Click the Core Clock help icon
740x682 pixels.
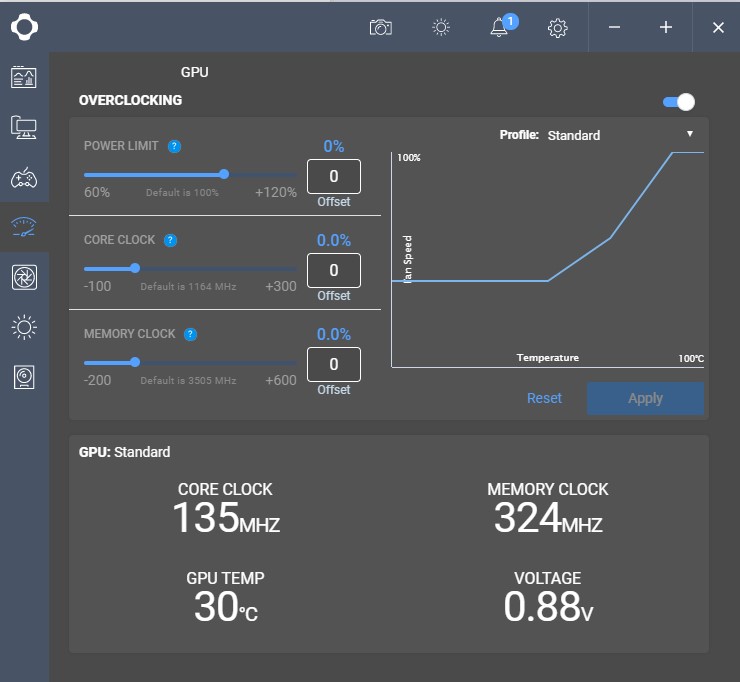170,240
